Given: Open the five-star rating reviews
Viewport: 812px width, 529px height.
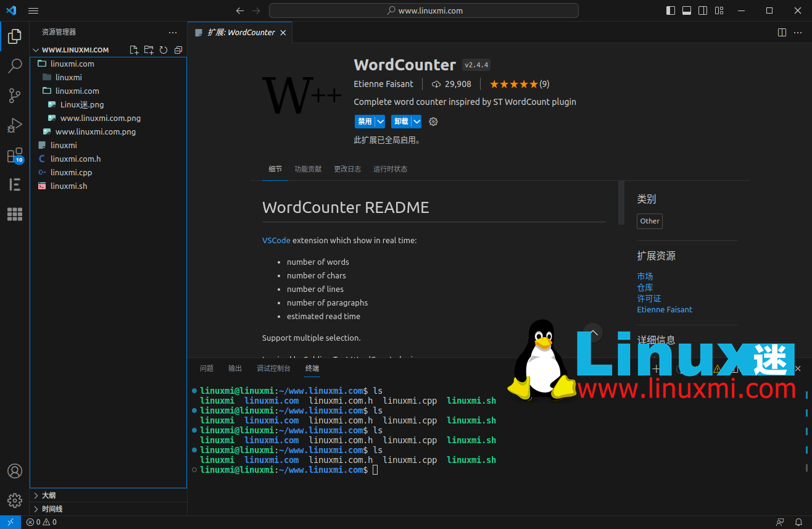Looking at the screenshot, I should pos(520,84).
